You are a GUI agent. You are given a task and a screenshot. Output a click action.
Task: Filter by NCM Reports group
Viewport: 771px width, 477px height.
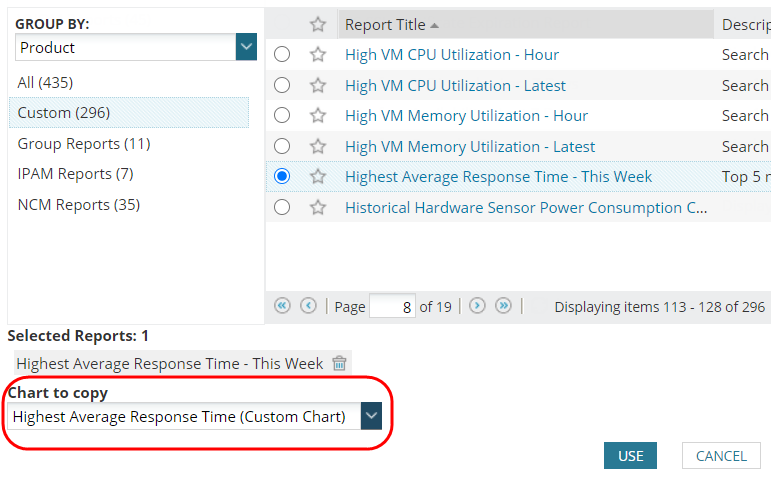point(79,205)
